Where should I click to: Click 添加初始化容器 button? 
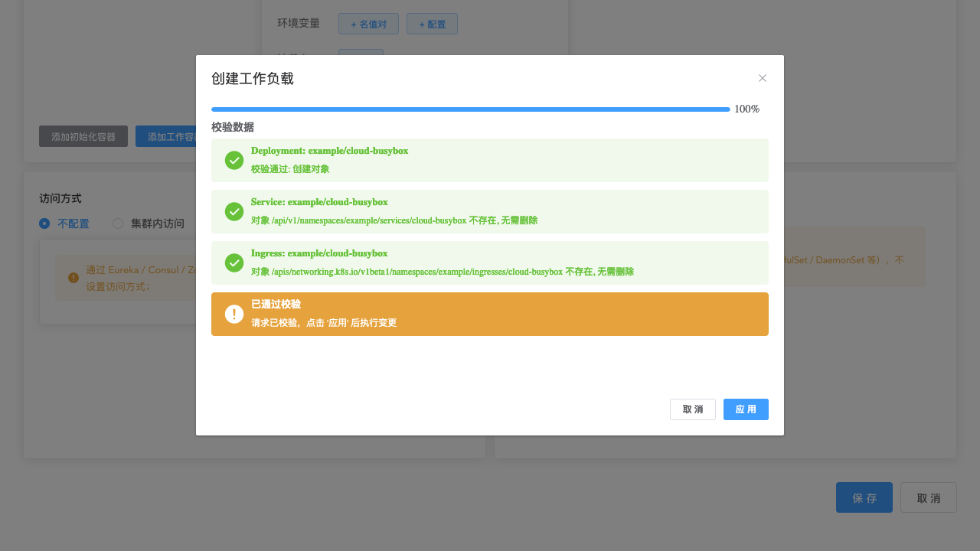point(83,136)
